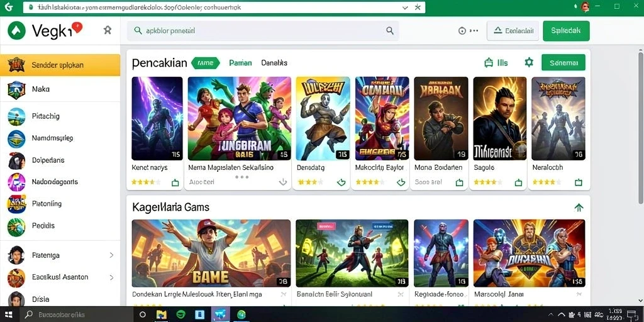Screen dimensions: 644x322
Task: Click the profile avatar in title bar
Action: [586, 6]
